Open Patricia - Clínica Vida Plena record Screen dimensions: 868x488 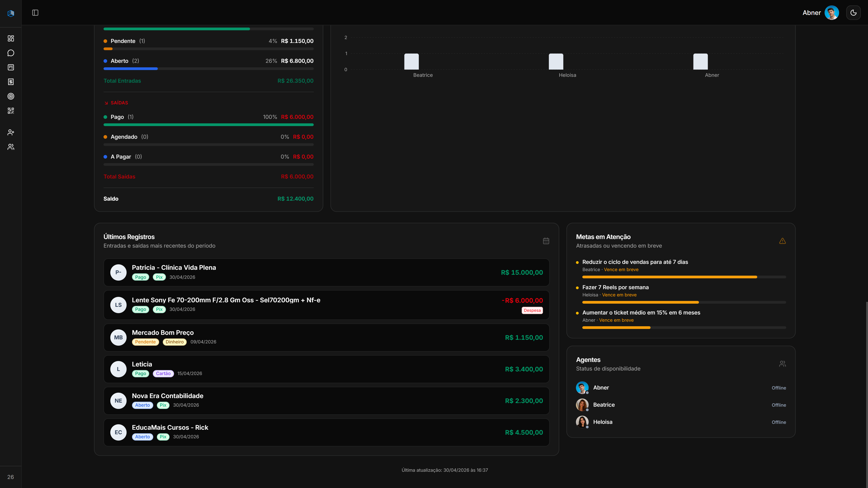pos(326,272)
